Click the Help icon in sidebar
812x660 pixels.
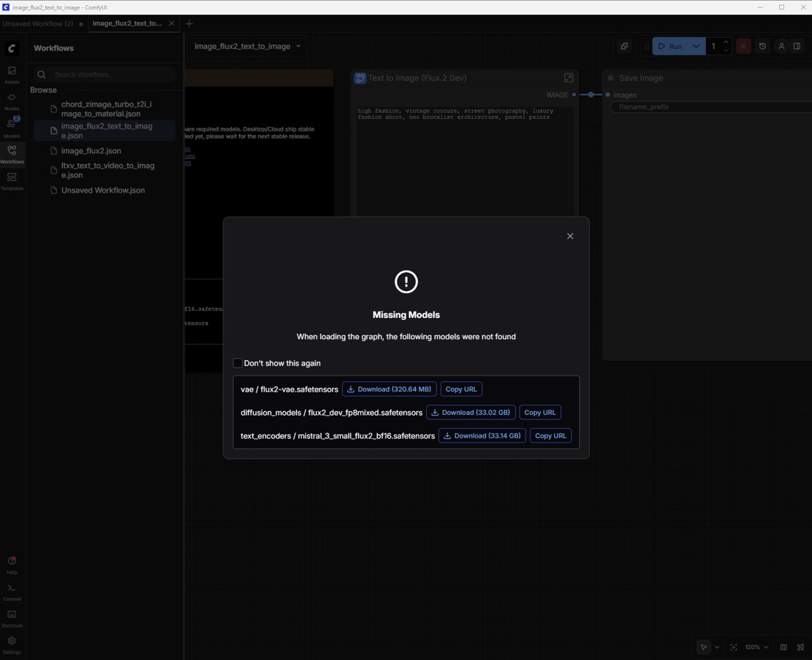click(x=12, y=564)
